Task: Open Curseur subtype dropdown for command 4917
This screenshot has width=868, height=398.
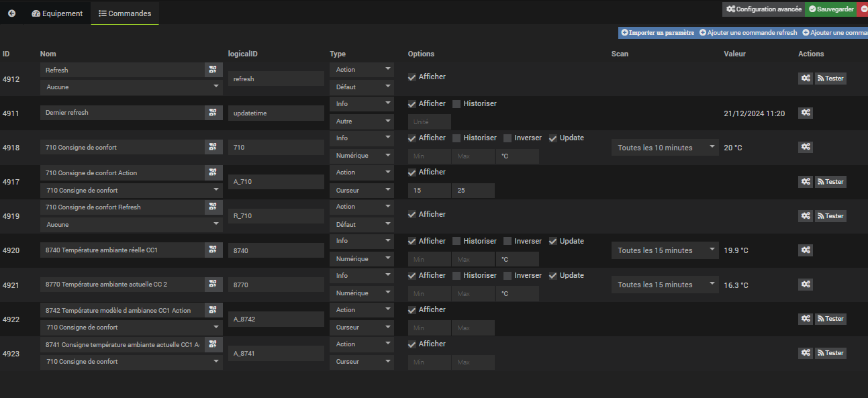Action: click(361, 191)
